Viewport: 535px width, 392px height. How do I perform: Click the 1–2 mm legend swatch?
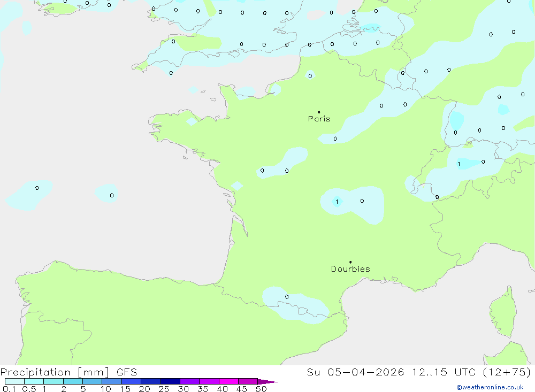click(x=53, y=381)
